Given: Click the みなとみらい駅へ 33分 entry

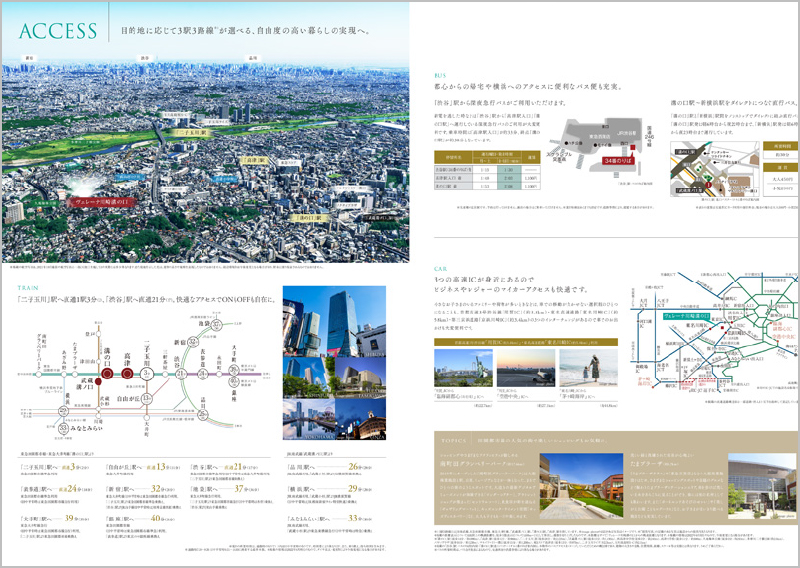Looking at the screenshot, I should click(x=330, y=518).
